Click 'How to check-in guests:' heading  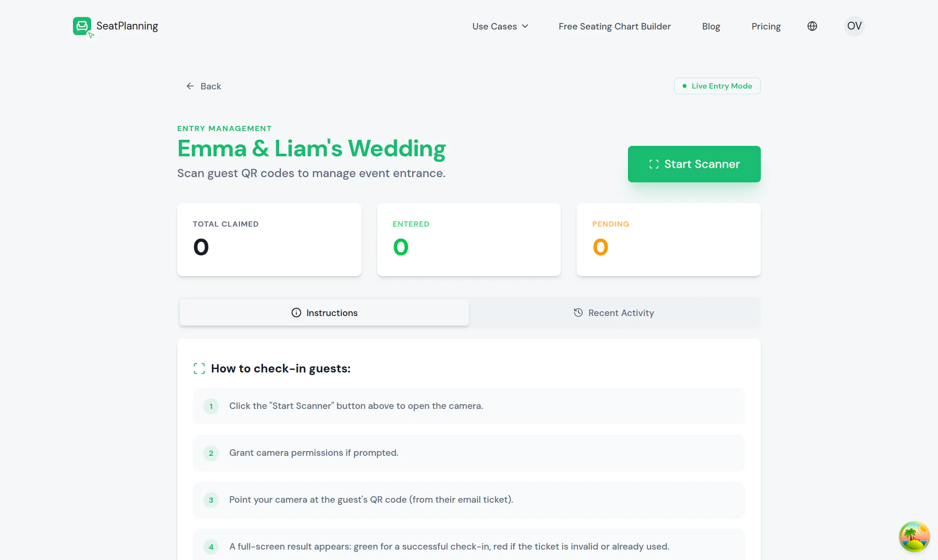coord(281,369)
